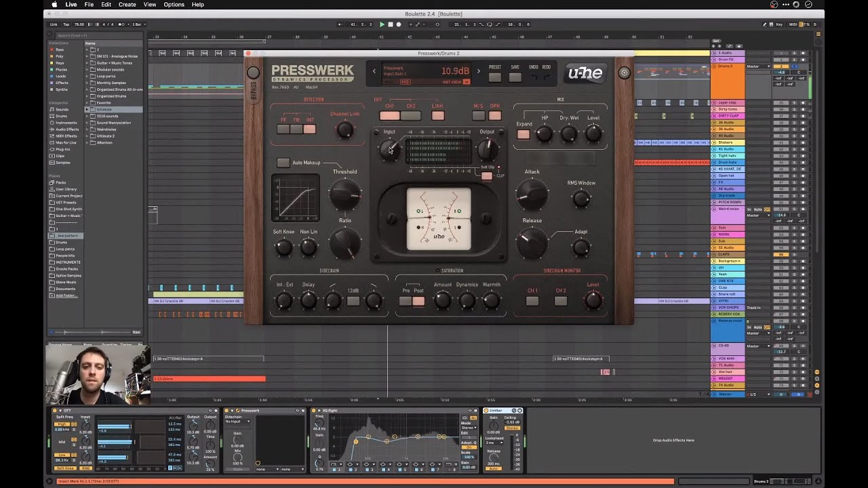
Task: Toggle DPR button
Action: (x=495, y=115)
